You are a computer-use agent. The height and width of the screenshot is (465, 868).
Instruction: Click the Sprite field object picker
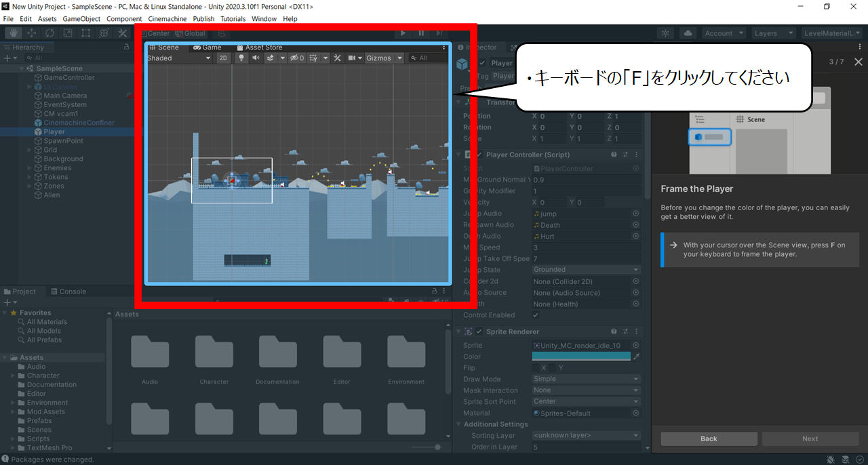click(x=636, y=346)
